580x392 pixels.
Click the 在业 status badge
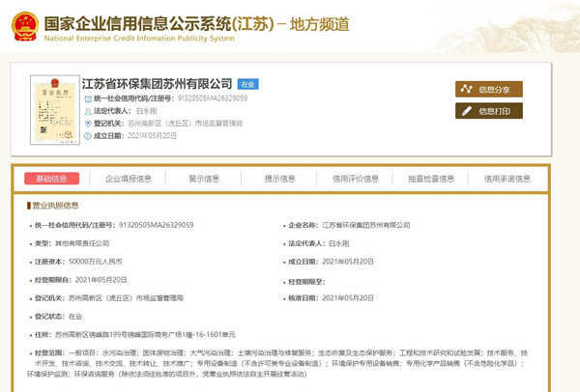pos(248,85)
